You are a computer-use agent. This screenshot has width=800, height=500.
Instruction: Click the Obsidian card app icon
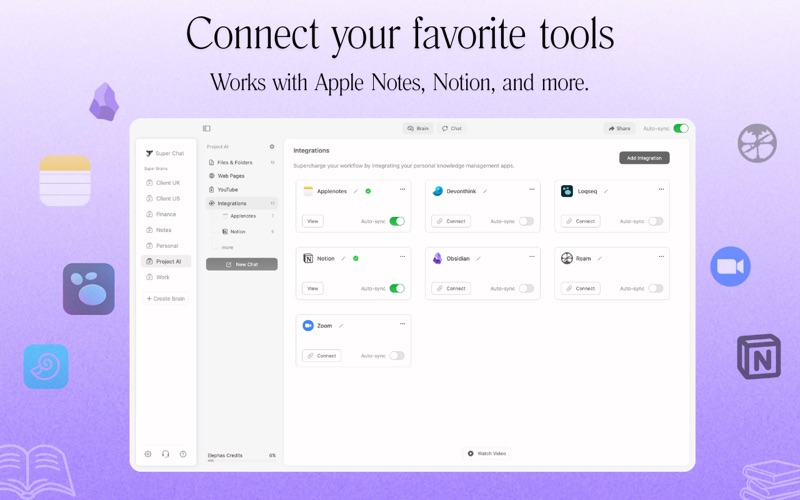point(438,258)
